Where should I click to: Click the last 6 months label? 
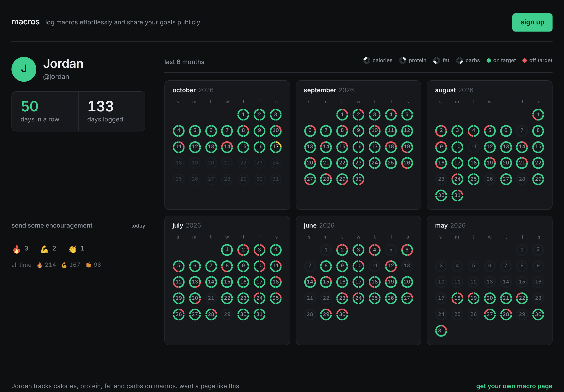pyautogui.click(x=184, y=62)
